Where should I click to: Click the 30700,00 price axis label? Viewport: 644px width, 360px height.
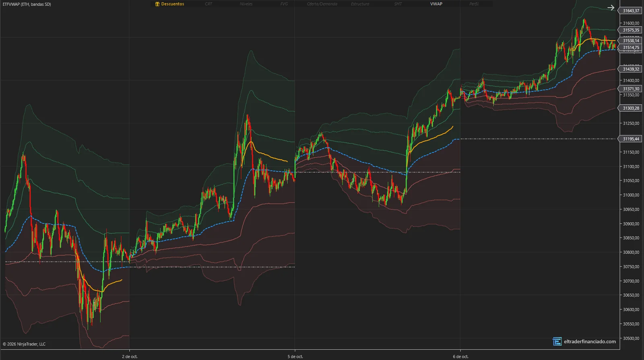[631, 281]
